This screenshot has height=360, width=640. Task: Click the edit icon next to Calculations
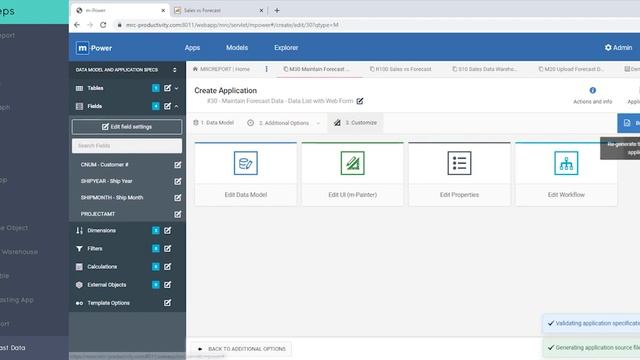pyautogui.click(x=167, y=267)
